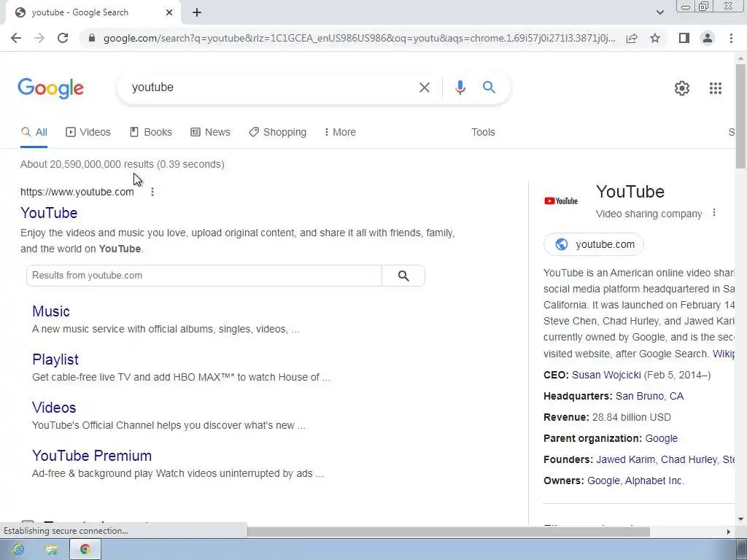The image size is (747, 560).
Task: Open the San Bruno, CA headquarters link
Action: [649, 396]
